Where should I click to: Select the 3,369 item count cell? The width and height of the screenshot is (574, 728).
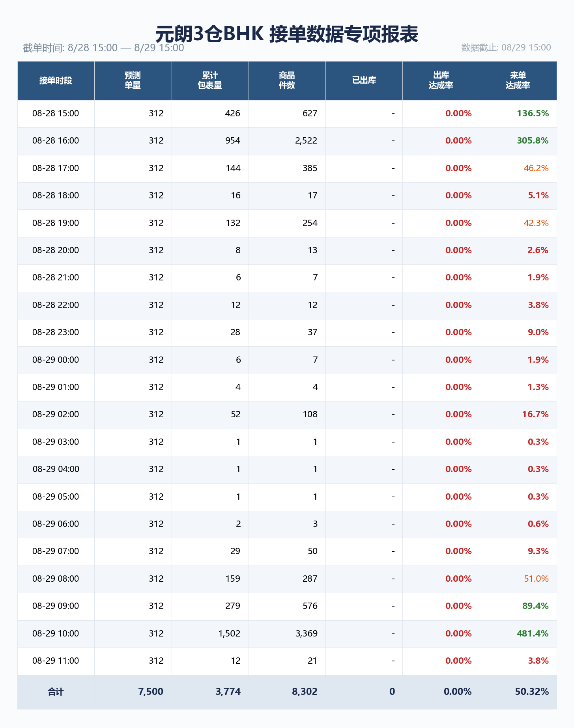click(306, 633)
